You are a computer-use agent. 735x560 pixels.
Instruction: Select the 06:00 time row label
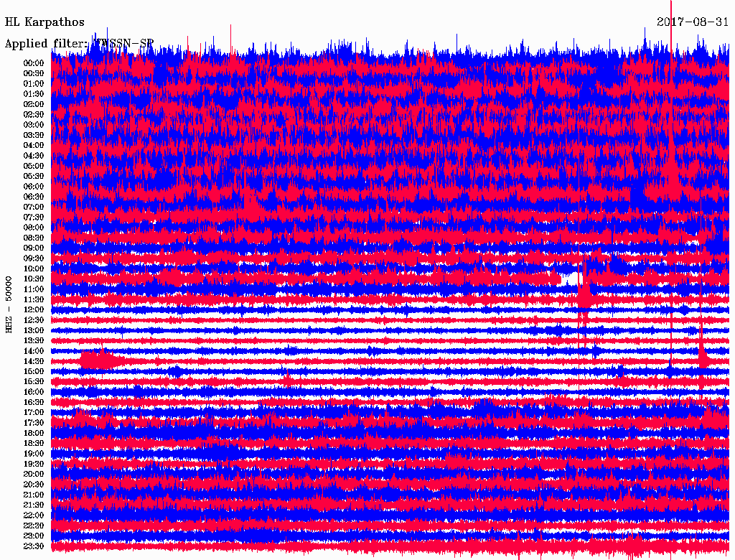pyautogui.click(x=34, y=187)
